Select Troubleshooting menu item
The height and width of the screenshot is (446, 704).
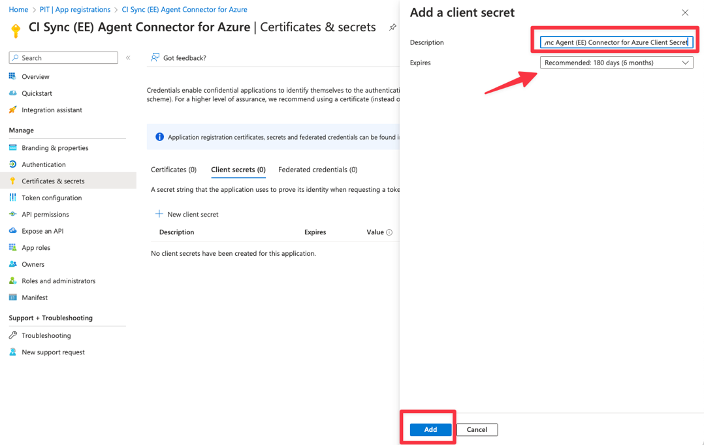tap(46, 336)
